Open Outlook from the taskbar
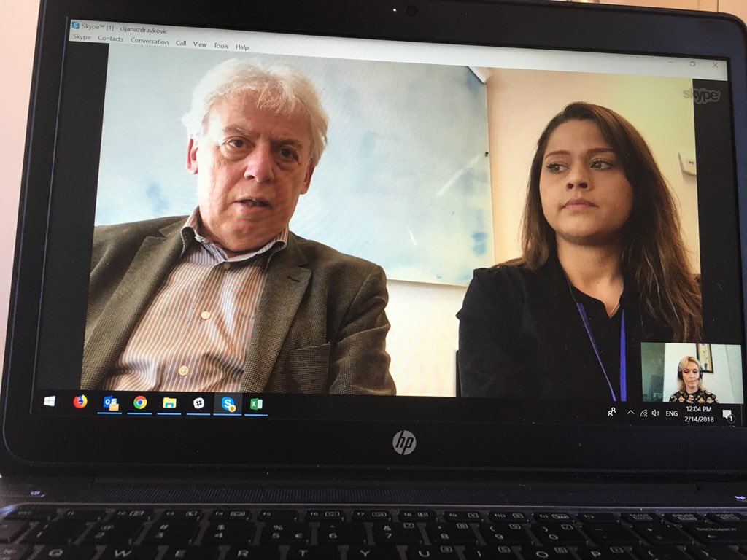747x560 pixels. [x=111, y=403]
